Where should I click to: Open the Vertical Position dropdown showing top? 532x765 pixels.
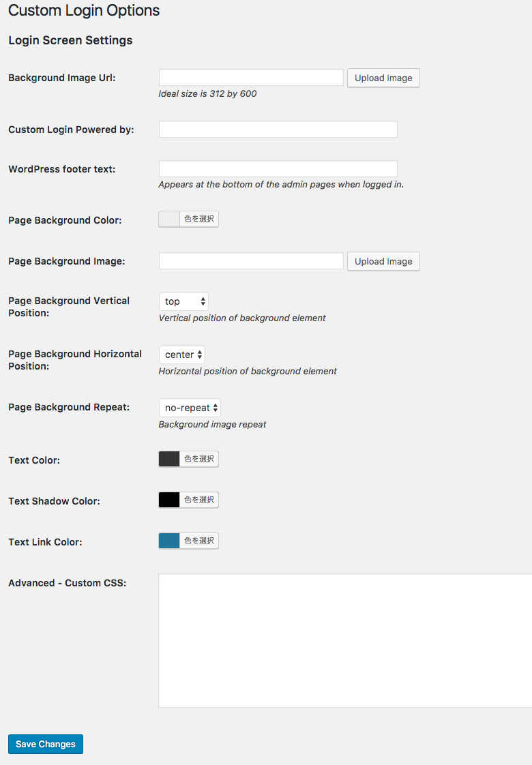click(183, 301)
